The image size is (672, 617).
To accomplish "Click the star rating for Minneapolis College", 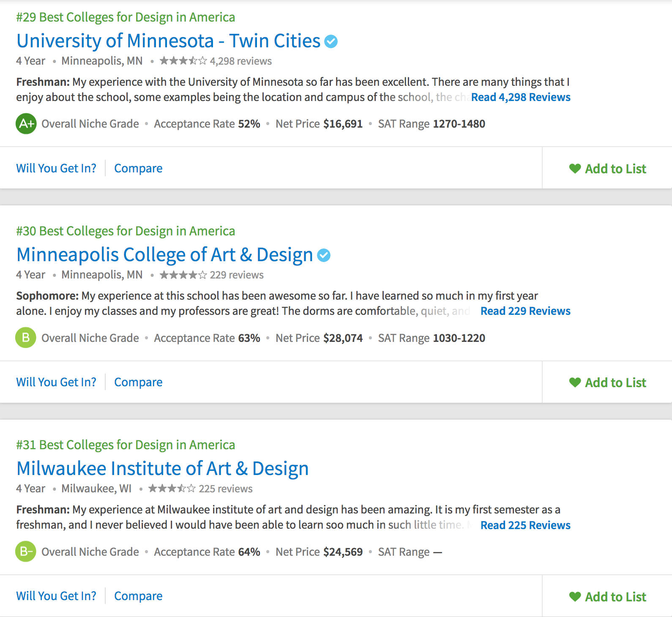I will pos(183,275).
